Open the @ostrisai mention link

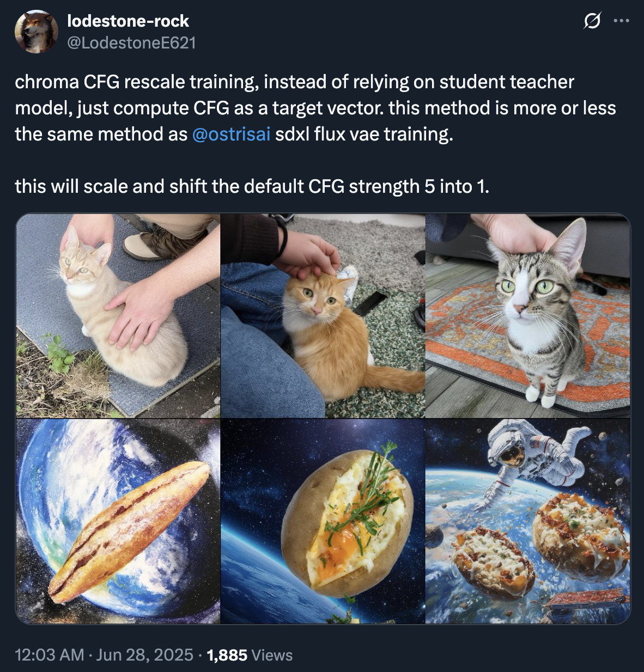(231, 134)
